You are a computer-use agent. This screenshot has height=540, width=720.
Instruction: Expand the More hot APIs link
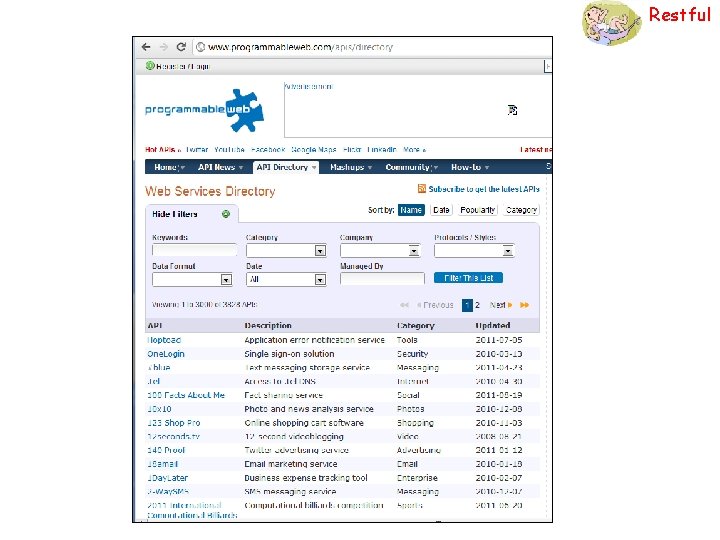coord(414,150)
